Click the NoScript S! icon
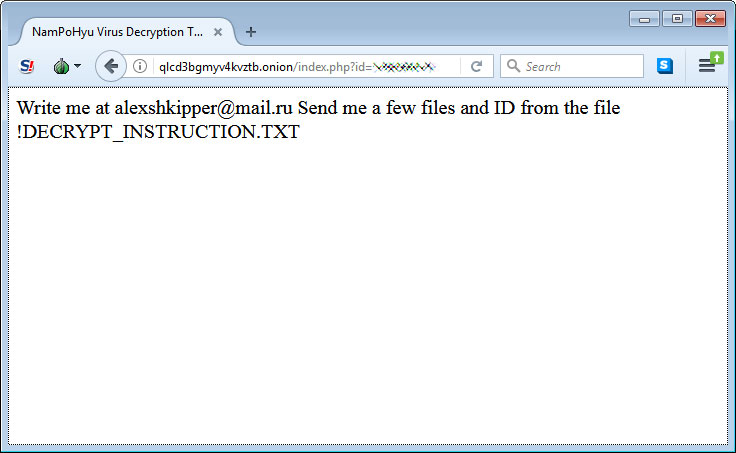This screenshot has height=453, width=736. [x=27, y=66]
